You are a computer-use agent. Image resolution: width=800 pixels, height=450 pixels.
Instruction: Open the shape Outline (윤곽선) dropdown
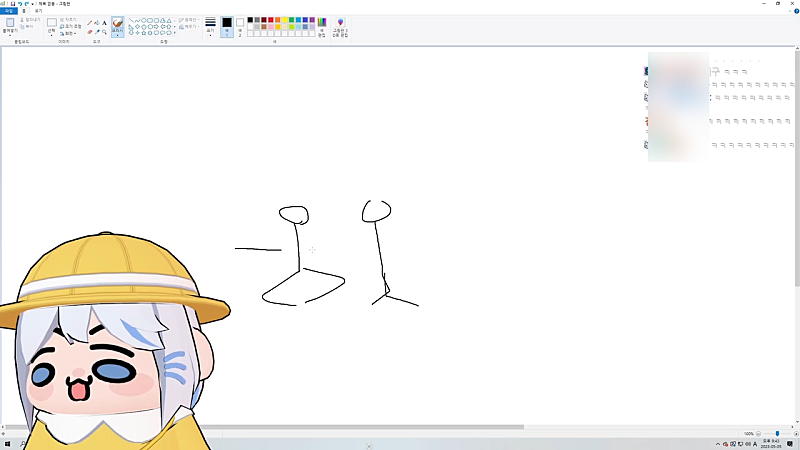(x=189, y=20)
